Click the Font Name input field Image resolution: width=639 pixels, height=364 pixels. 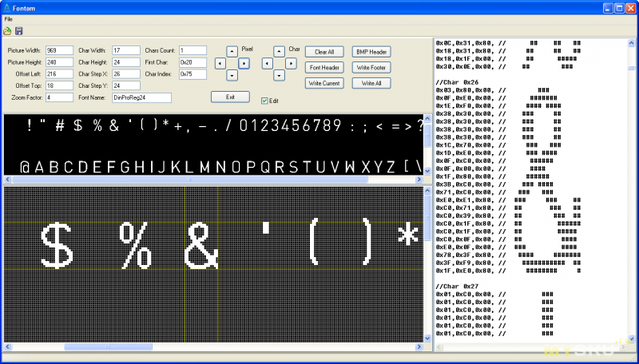click(x=141, y=97)
